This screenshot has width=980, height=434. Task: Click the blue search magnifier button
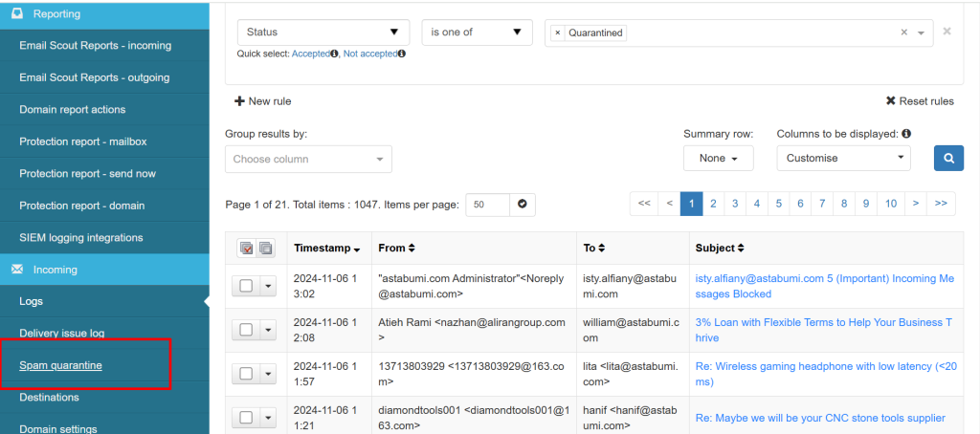click(x=948, y=158)
